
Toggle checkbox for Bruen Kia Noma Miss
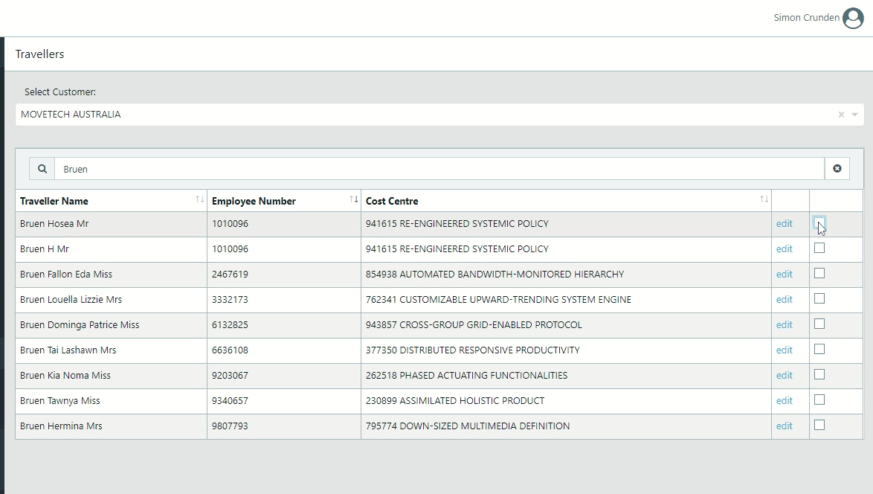coord(819,374)
